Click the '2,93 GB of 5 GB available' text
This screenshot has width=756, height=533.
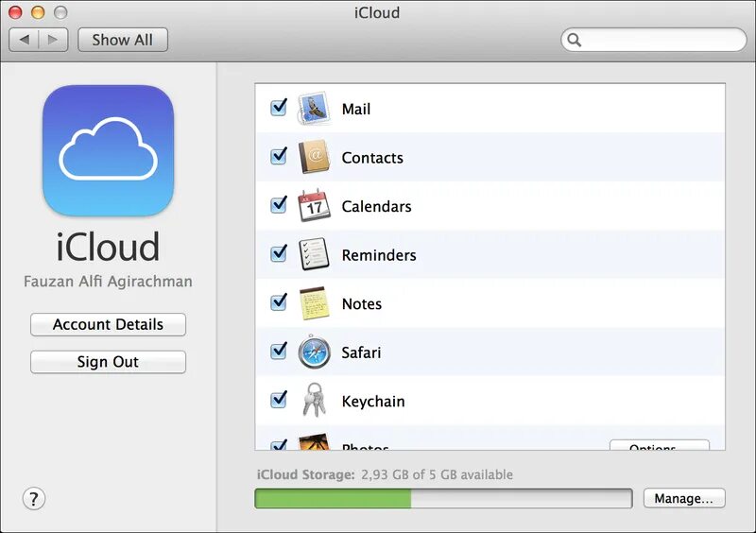point(437,474)
